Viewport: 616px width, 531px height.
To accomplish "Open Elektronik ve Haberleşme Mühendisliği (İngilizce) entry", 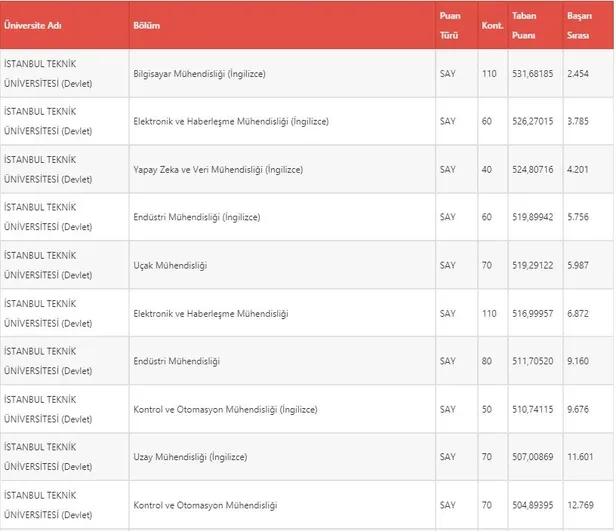I will 230,122.
